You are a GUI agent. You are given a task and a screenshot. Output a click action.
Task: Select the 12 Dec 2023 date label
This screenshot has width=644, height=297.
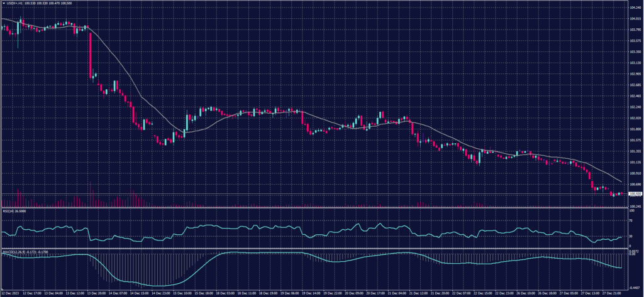click(11, 293)
